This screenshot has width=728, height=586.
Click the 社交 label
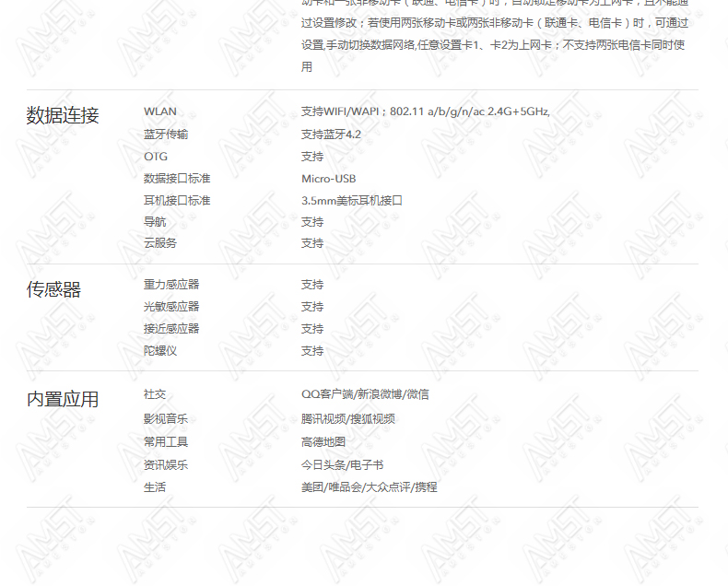155,394
